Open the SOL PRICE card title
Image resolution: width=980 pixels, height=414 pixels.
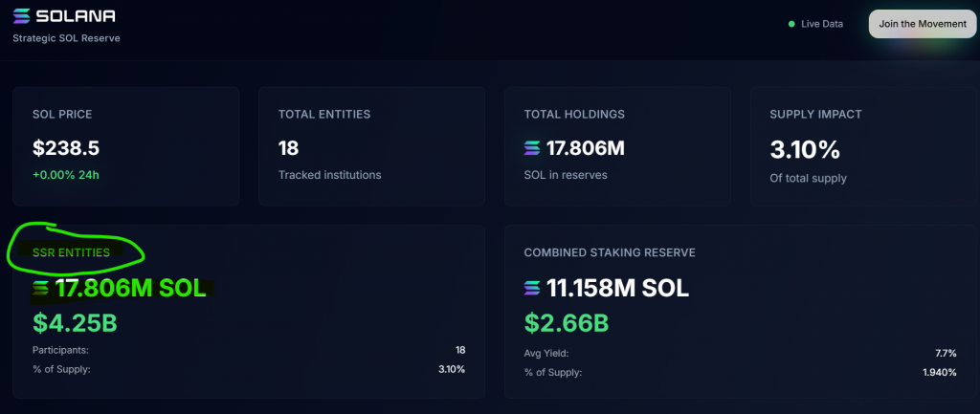62,114
